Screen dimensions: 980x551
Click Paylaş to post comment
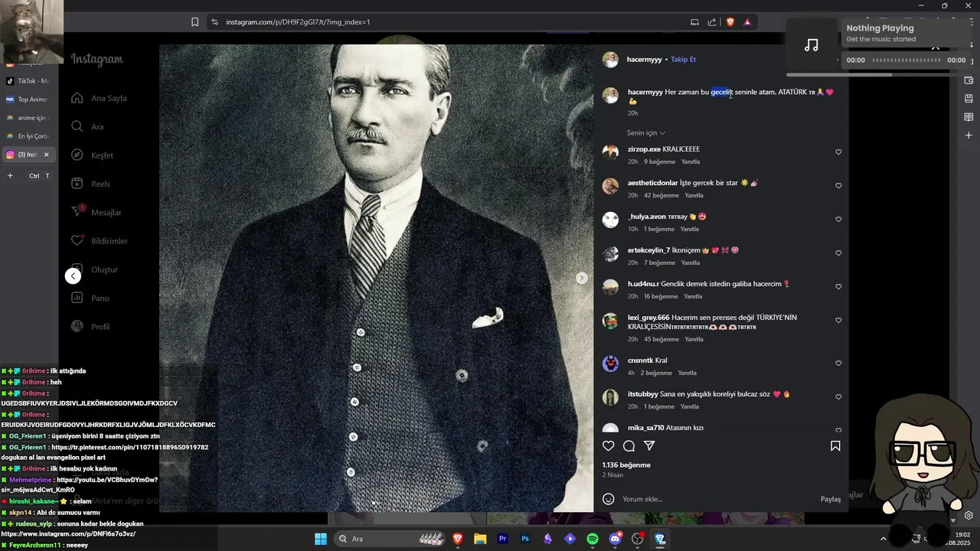831,499
